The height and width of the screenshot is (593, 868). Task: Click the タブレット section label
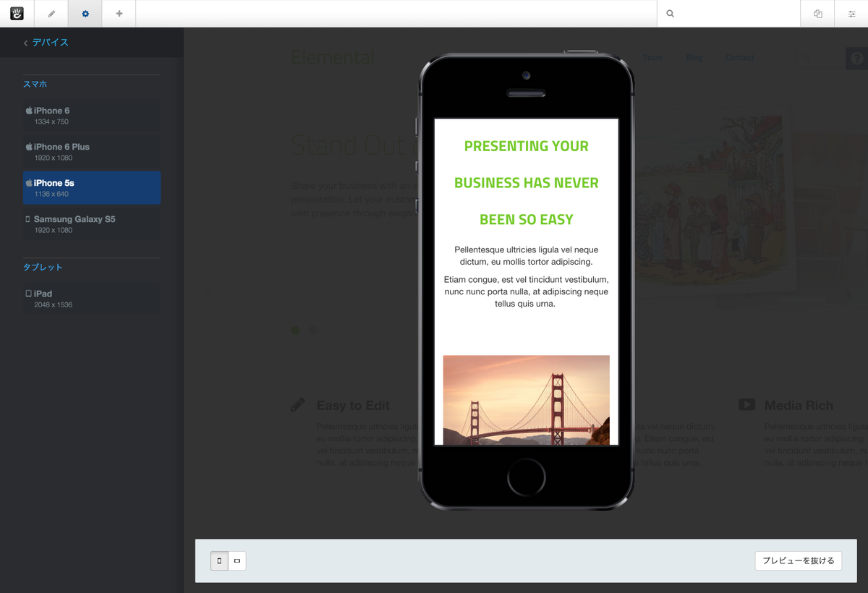click(x=43, y=267)
